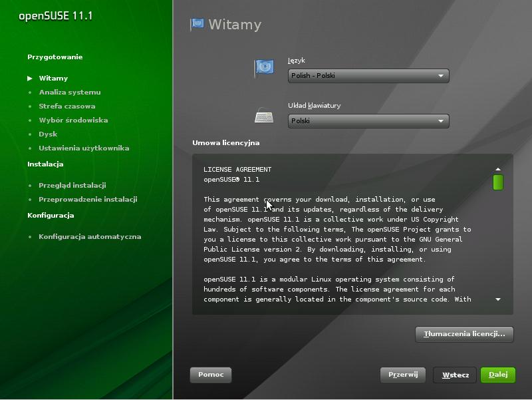Click the Język label text

(x=297, y=61)
